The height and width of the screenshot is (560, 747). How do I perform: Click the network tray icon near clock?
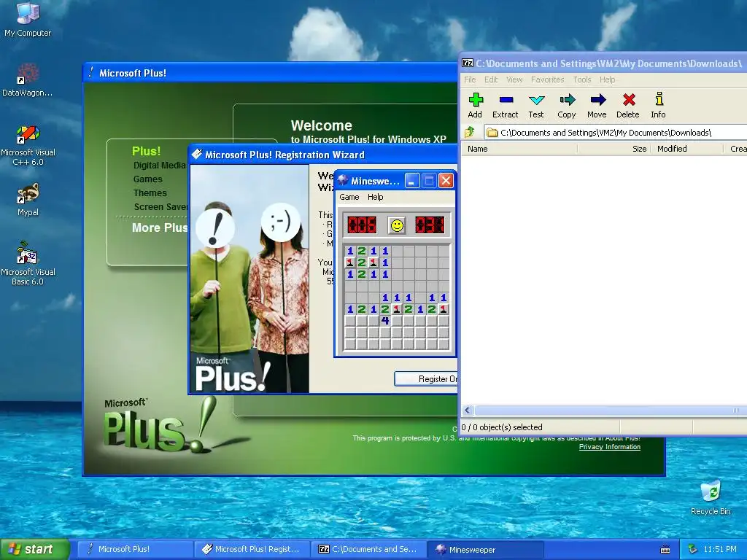click(693, 550)
